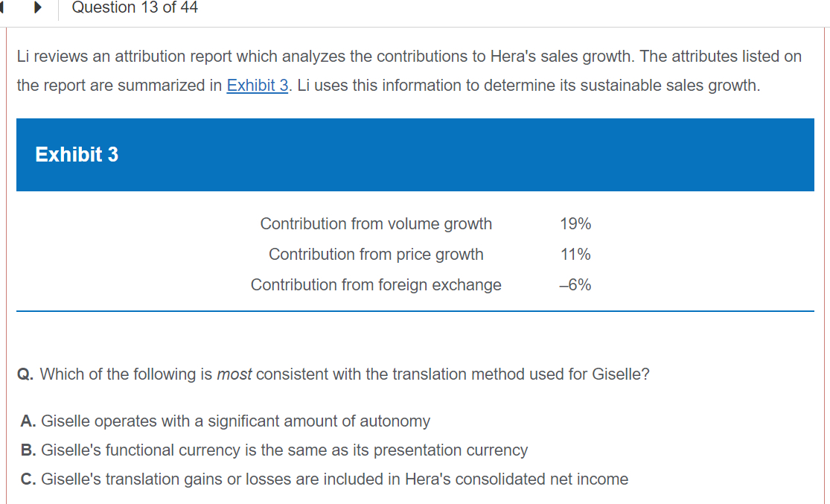Click the "Question 13 of 44" counter
Screen dimensions: 830x504
tap(135, 8)
